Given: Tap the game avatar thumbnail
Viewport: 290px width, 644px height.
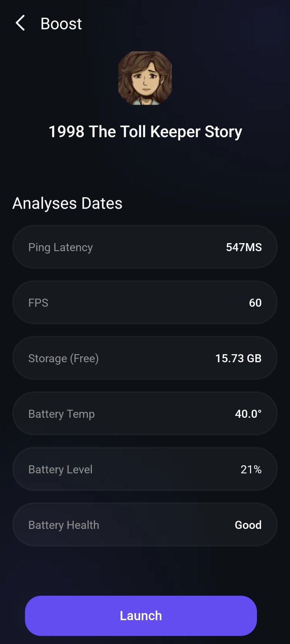Looking at the screenshot, I should [x=145, y=78].
